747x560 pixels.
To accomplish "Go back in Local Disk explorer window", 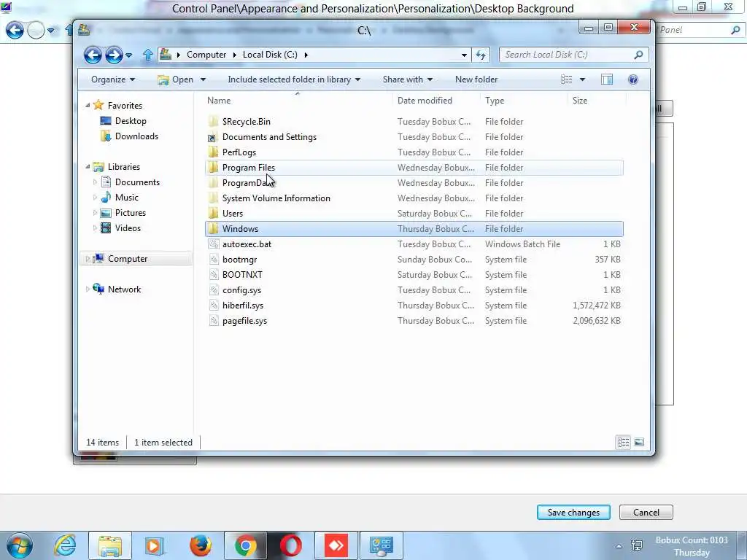I will (93, 55).
